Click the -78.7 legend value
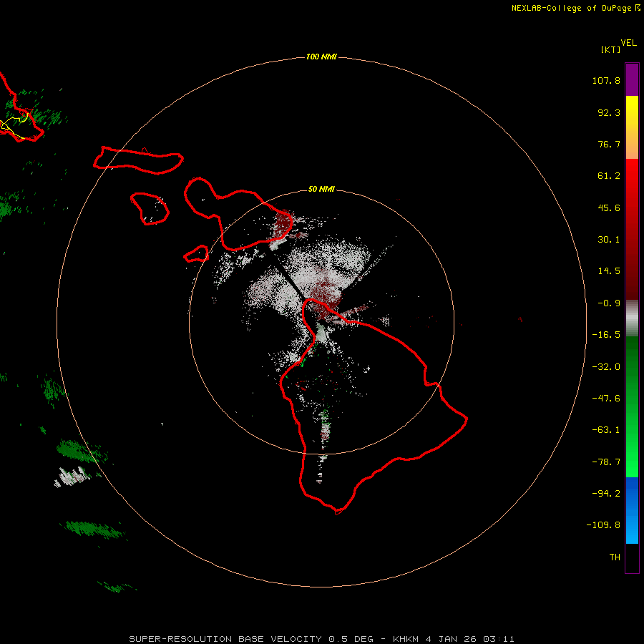The height and width of the screenshot is (644, 644). [x=606, y=462]
